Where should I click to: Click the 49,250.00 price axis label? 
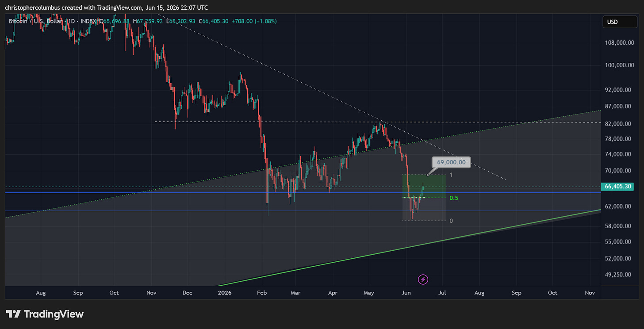point(618,275)
